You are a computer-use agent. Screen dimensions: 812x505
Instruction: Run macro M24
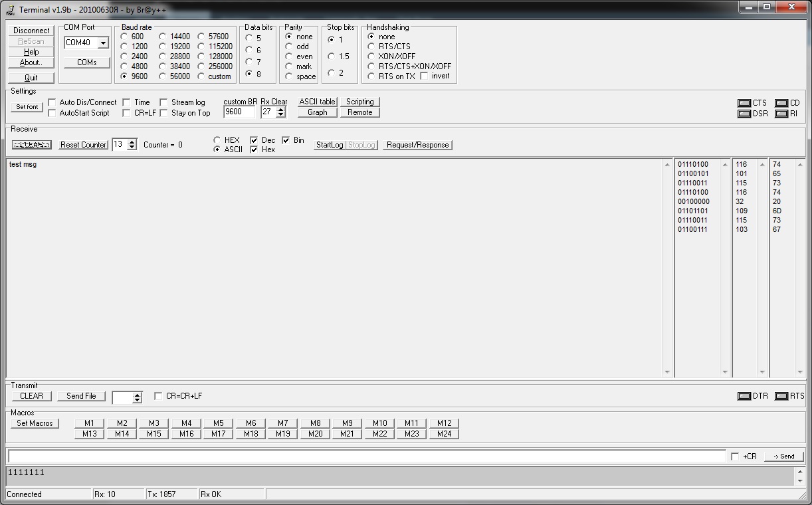pos(445,434)
